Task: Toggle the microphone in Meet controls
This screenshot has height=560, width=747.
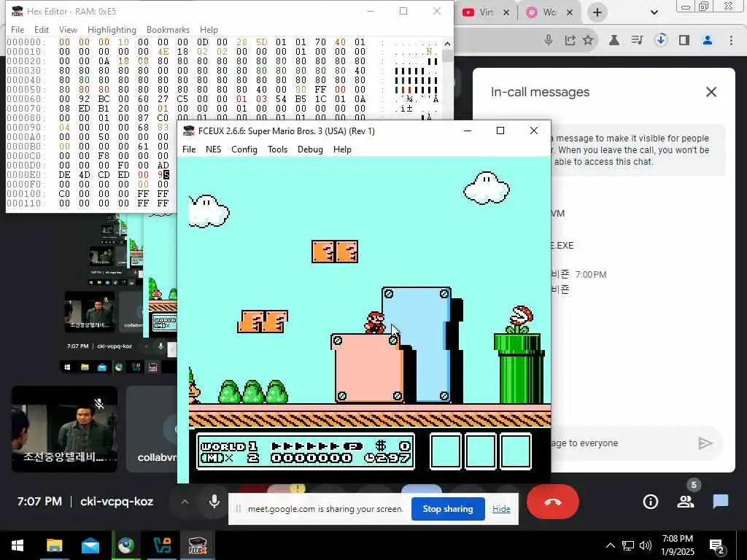Action: [214, 502]
